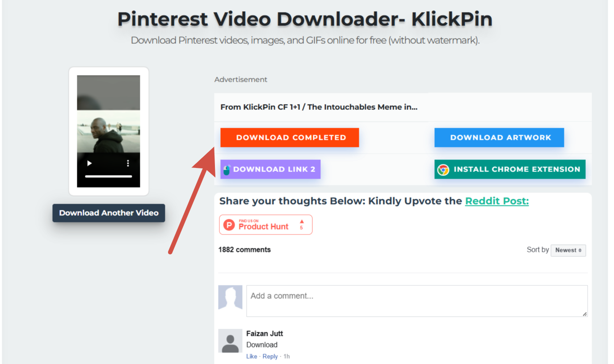Image resolution: width=614 pixels, height=364 pixels.
Task: Click the Download Artwork button
Action: pyautogui.click(x=499, y=138)
